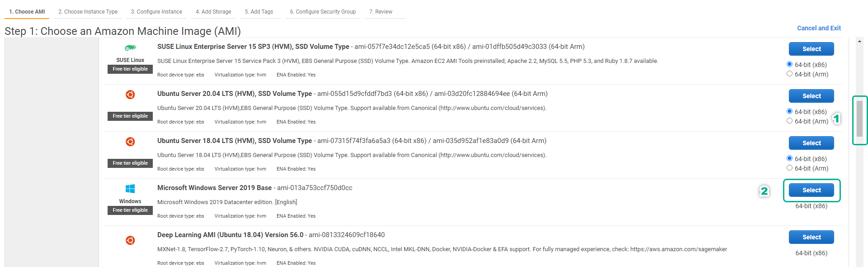Go to Choose Instance Type tab
The width and height of the screenshot is (868, 267).
pos(88,12)
